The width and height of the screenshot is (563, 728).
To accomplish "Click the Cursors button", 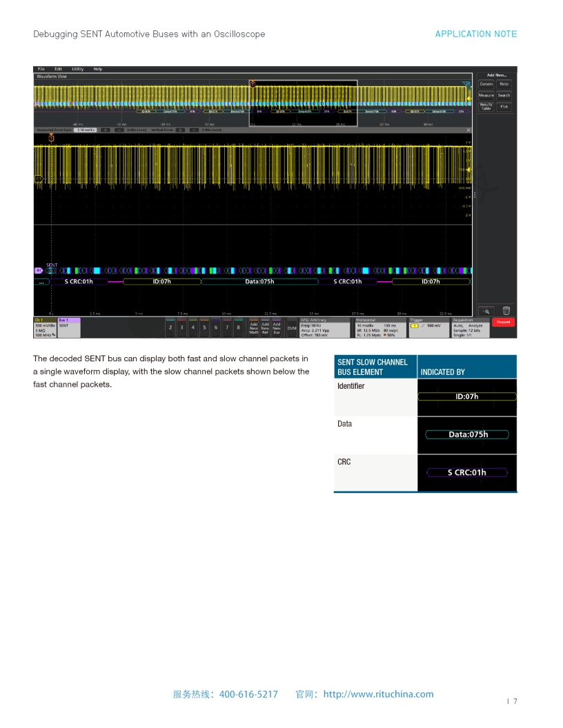I will pos(486,84).
